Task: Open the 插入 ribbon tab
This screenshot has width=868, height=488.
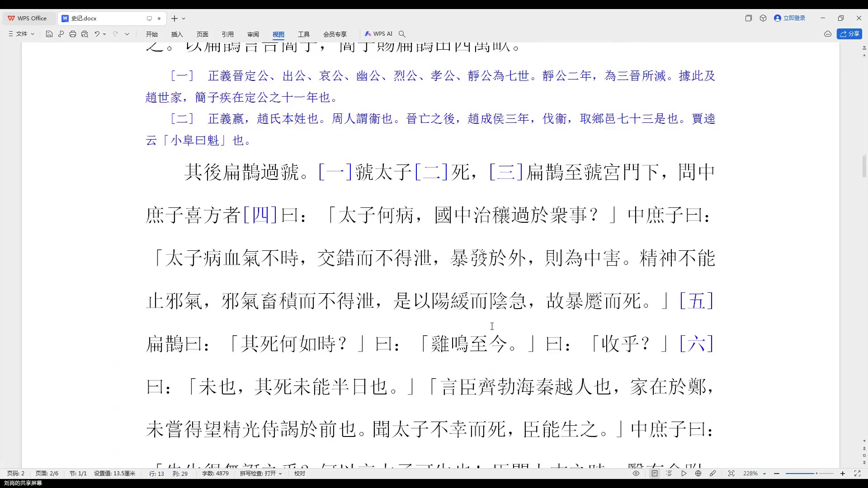Action: click(x=177, y=34)
